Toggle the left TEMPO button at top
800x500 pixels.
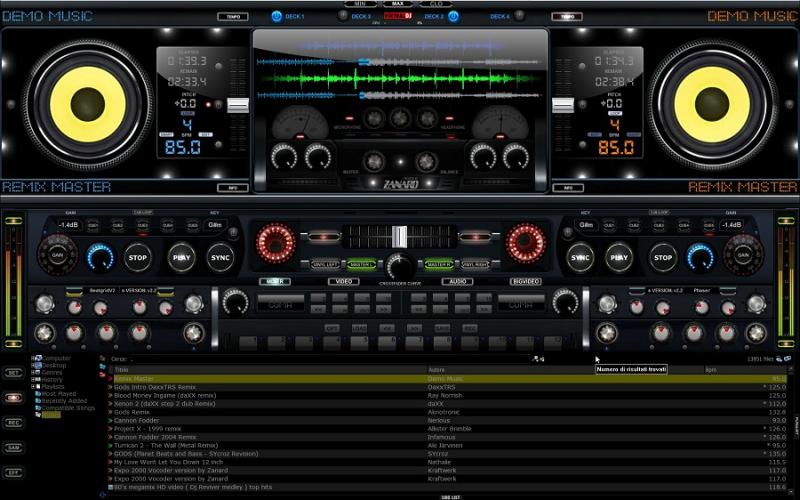pyautogui.click(x=233, y=16)
